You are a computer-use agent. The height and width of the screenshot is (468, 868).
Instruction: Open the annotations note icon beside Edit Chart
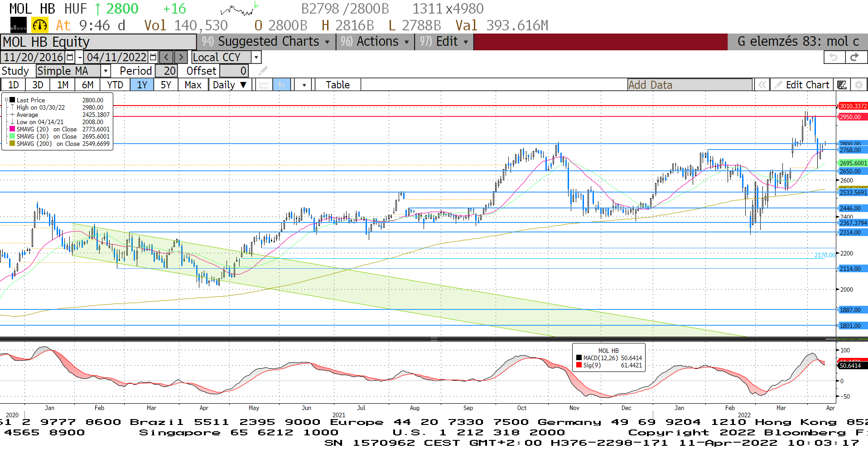tap(842, 85)
